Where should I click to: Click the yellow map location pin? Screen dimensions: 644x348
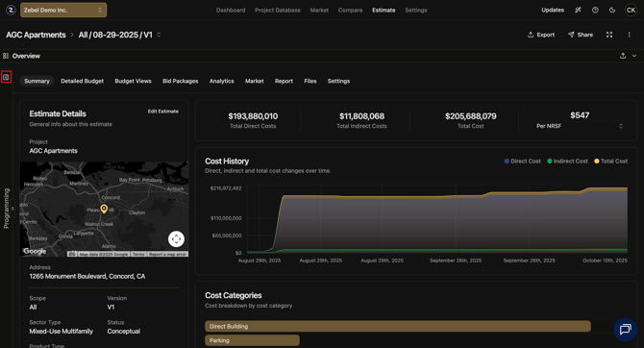[x=104, y=209]
